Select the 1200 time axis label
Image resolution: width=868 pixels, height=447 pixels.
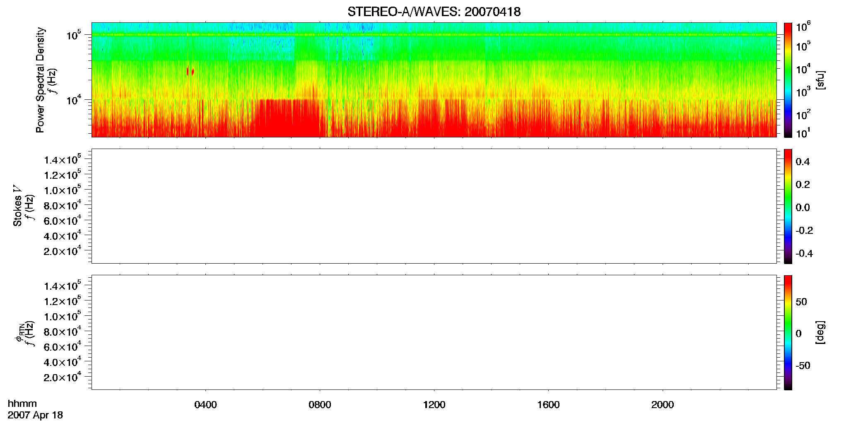pos(434,405)
